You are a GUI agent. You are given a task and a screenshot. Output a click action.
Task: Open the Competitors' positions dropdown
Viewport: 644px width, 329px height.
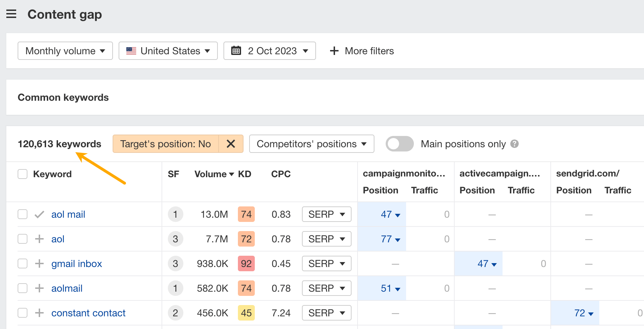pos(311,144)
